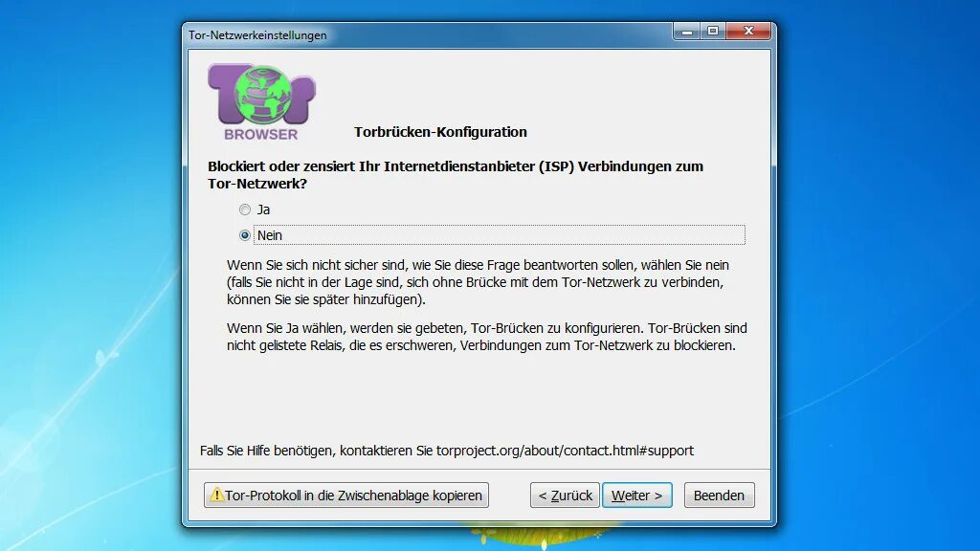The image size is (980, 551).
Task: Copy Tor-Protokoll in die Zwischenablage
Action: point(346,496)
